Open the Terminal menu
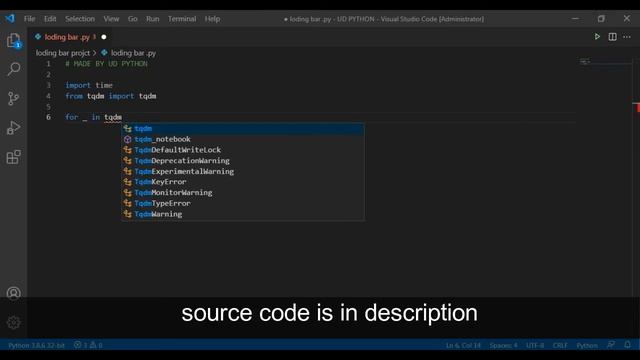Screen dimensions: 640x360 point(182,19)
